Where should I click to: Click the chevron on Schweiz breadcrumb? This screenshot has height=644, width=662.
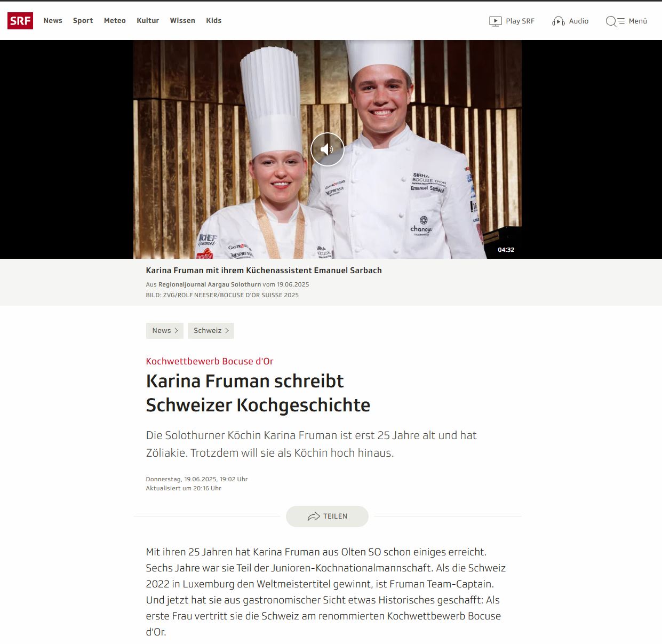click(x=227, y=331)
